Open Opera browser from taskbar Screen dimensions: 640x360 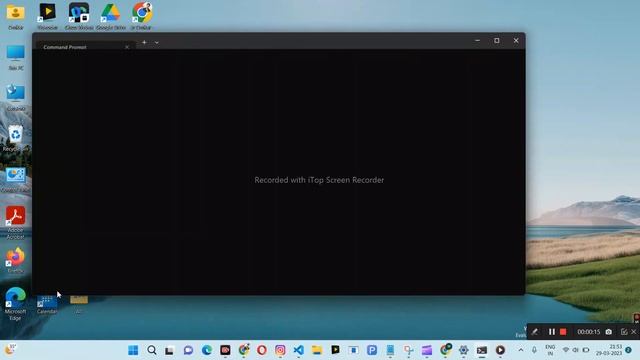coord(262,350)
